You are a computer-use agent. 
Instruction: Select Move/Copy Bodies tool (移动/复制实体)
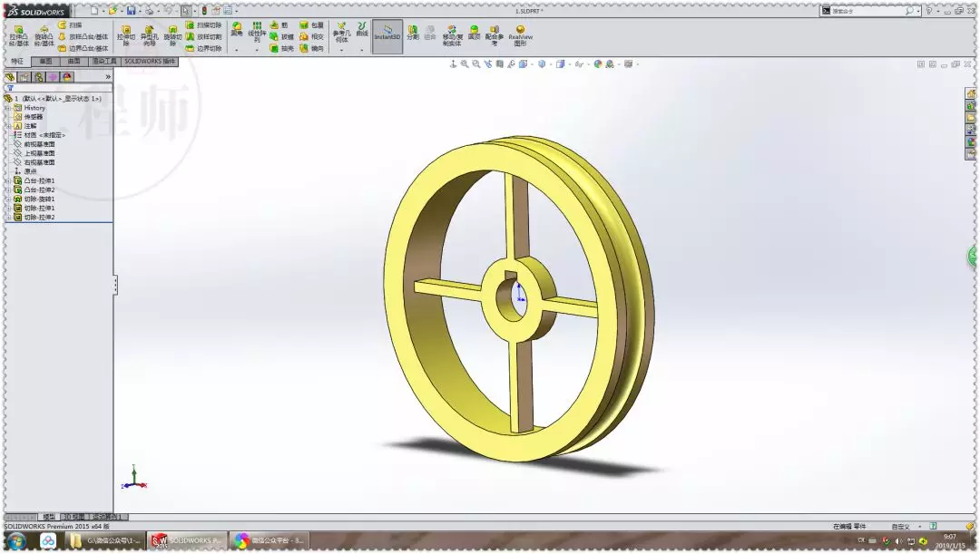(x=452, y=35)
